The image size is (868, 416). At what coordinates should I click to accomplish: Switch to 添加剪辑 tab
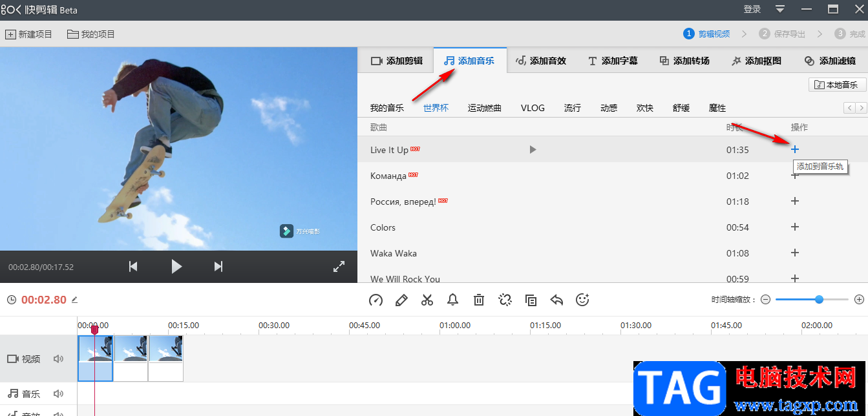(x=396, y=61)
